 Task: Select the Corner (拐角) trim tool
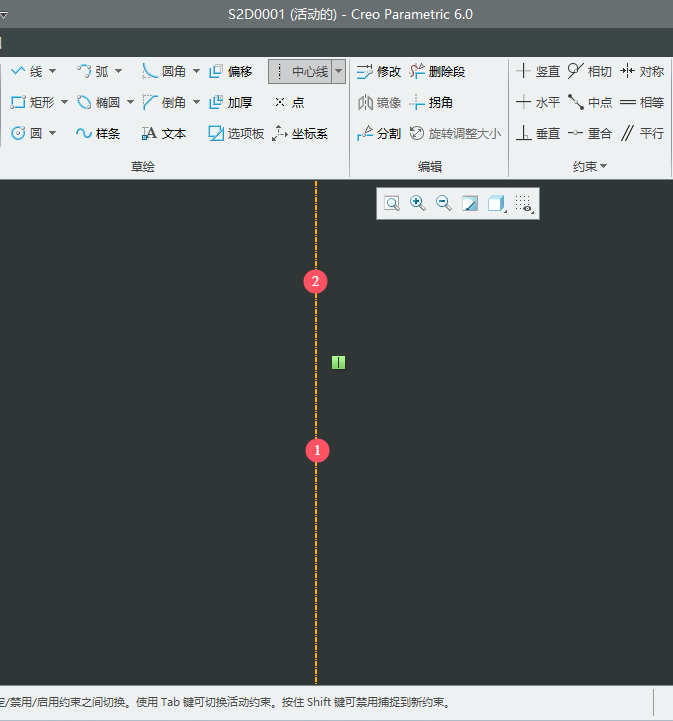tap(431, 102)
